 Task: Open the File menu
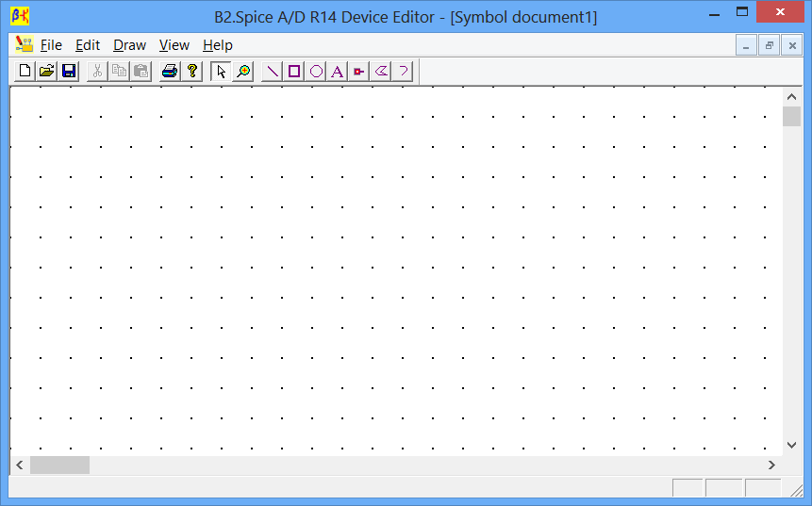click(x=51, y=45)
